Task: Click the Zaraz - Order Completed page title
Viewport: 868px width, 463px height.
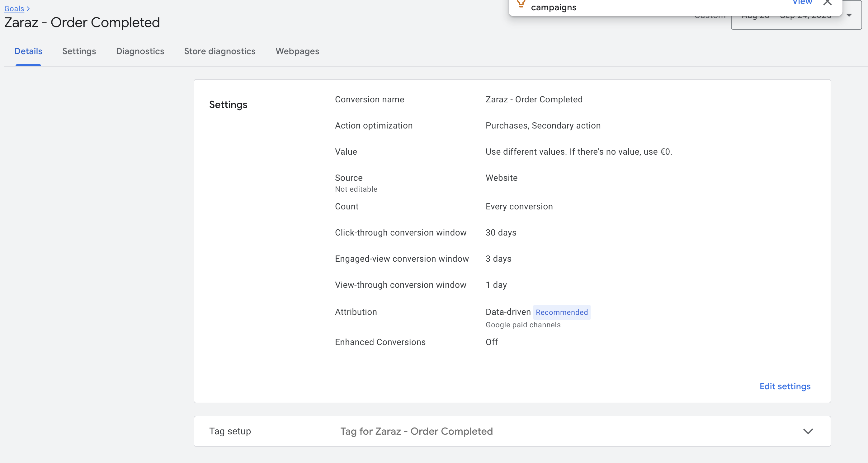Action: 82,23
